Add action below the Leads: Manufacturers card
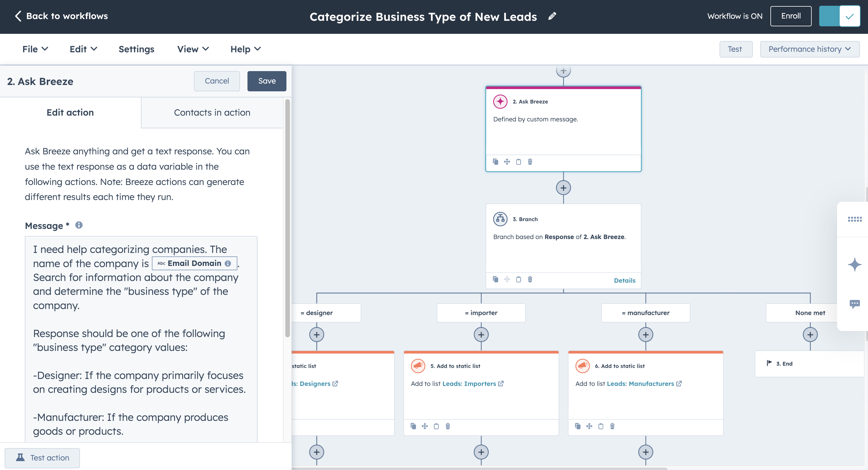Viewport: 868px width, 470px height. (x=645, y=452)
